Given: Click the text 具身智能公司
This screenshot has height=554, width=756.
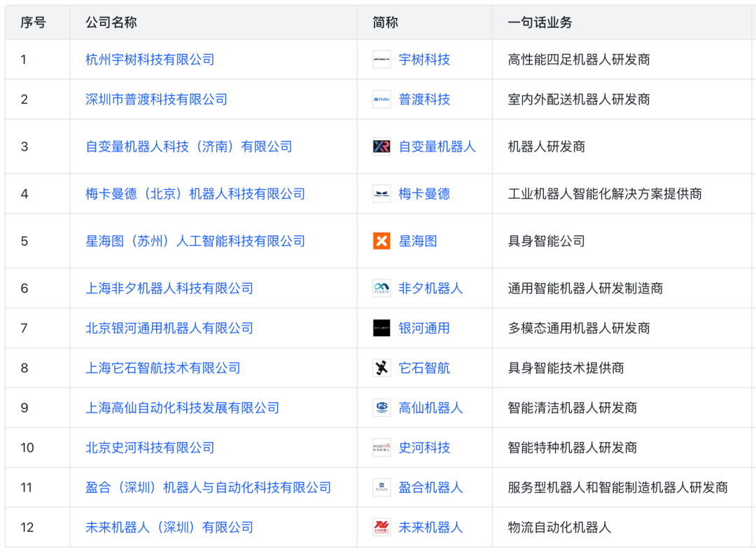Looking at the screenshot, I should (547, 242).
